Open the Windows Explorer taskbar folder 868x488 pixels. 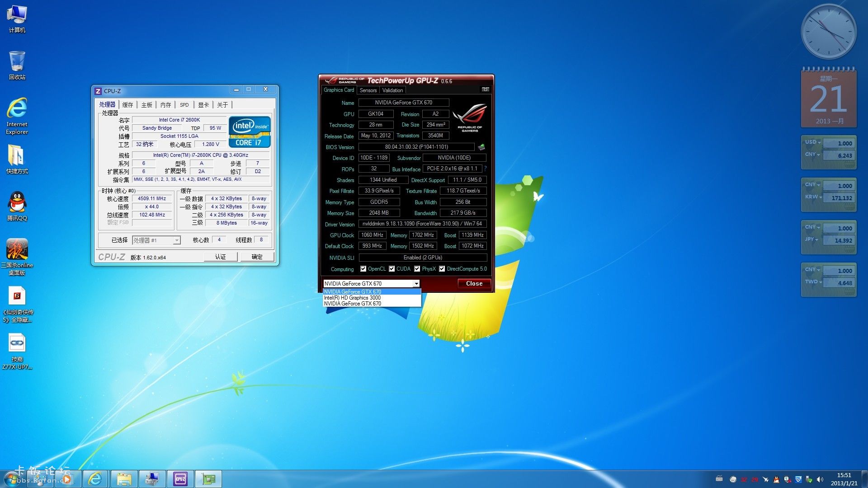(x=124, y=479)
